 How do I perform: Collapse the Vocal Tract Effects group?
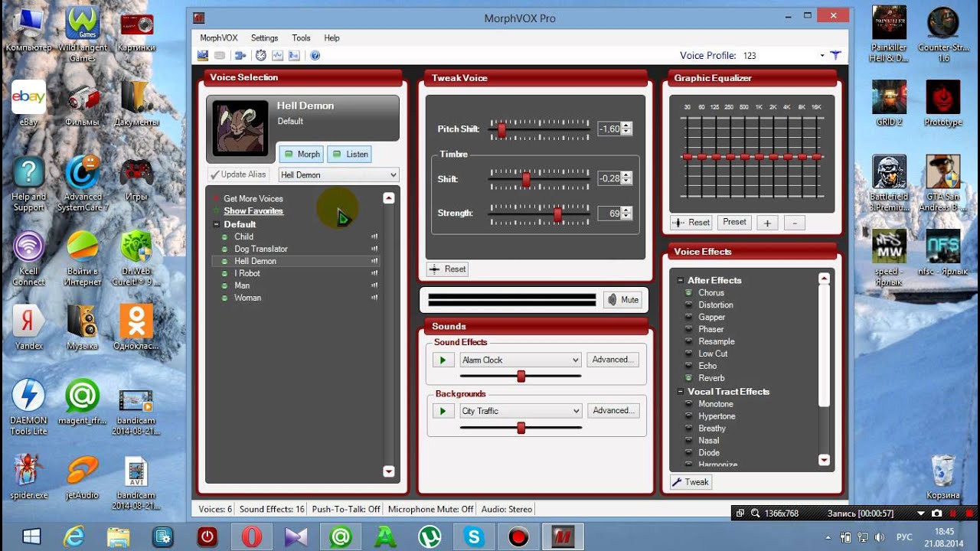[681, 392]
